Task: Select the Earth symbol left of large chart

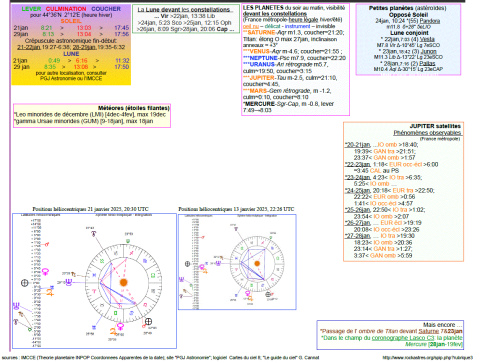Action: [x=25, y=283]
